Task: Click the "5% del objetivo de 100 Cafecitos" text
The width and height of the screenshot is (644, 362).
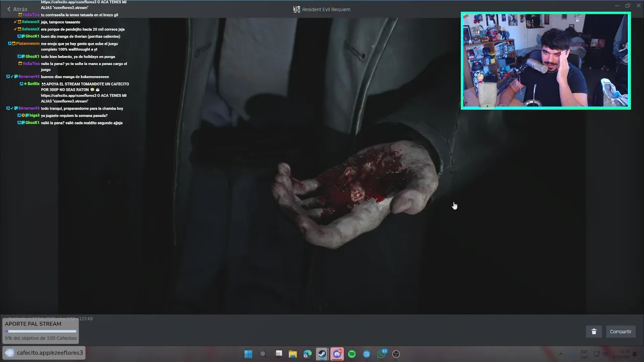Action: point(41,338)
